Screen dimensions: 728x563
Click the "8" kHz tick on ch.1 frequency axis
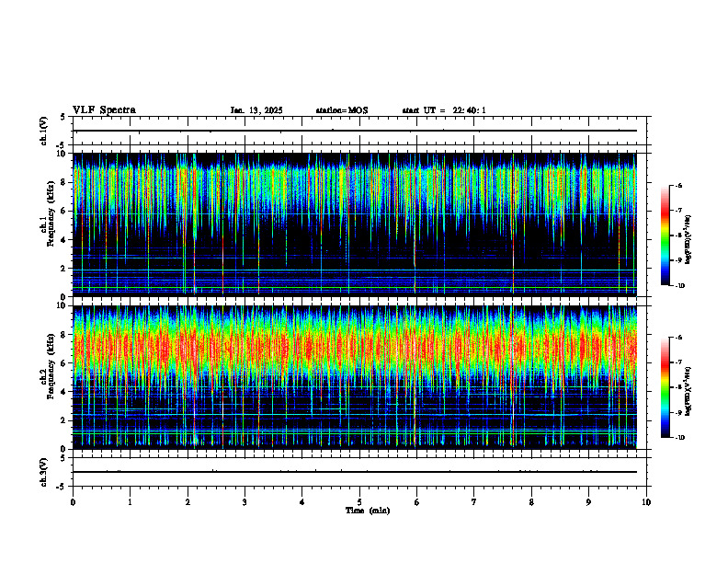point(63,182)
